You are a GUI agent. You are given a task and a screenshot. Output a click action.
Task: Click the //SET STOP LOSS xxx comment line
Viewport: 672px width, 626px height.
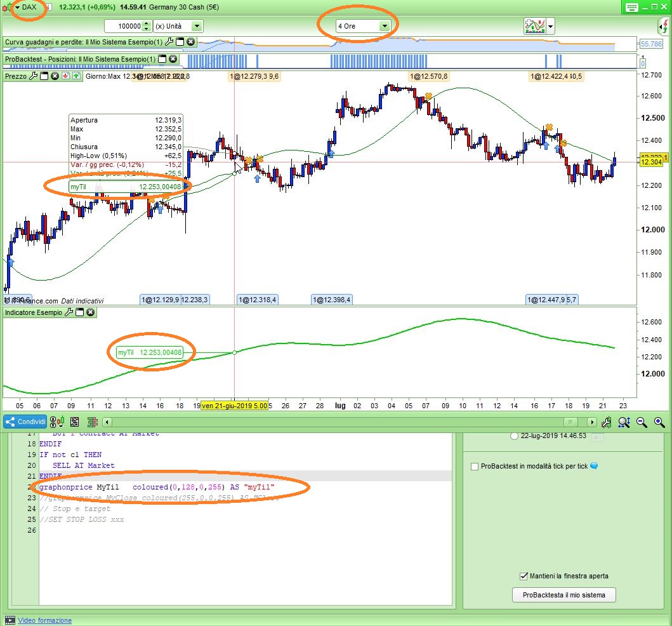click(x=81, y=519)
